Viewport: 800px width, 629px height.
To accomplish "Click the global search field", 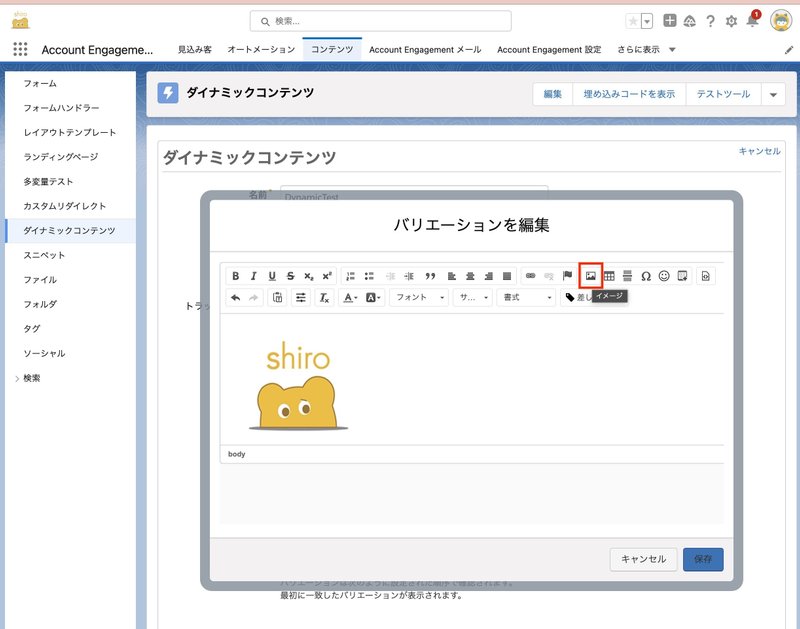I will coord(381,21).
